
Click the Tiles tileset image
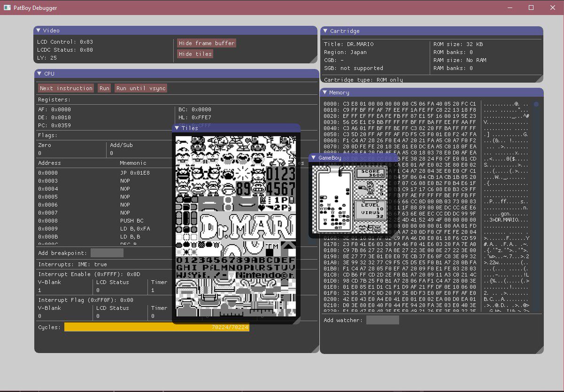236,226
